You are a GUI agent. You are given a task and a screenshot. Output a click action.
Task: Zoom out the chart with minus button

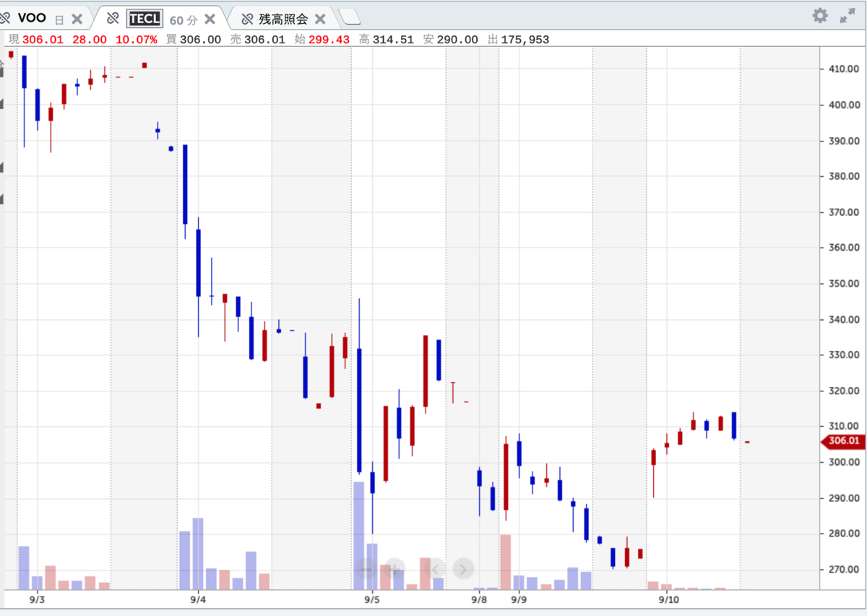click(x=368, y=568)
